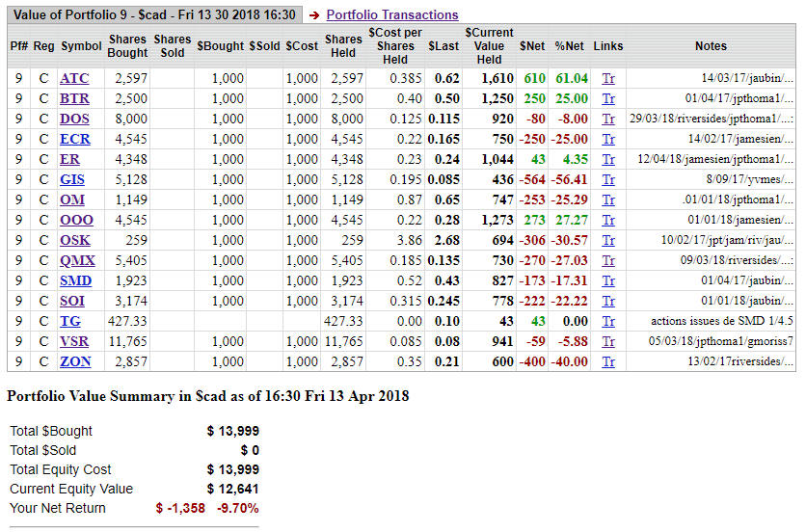
Task: Open the Portfolio Transactions link
Action: point(391,15)
